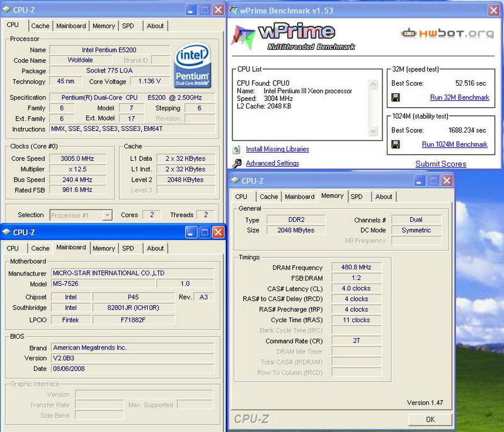Click the CPU-Z title icon in Mainboard window
This screenshot has width=504, height=432.
point(6,232)
